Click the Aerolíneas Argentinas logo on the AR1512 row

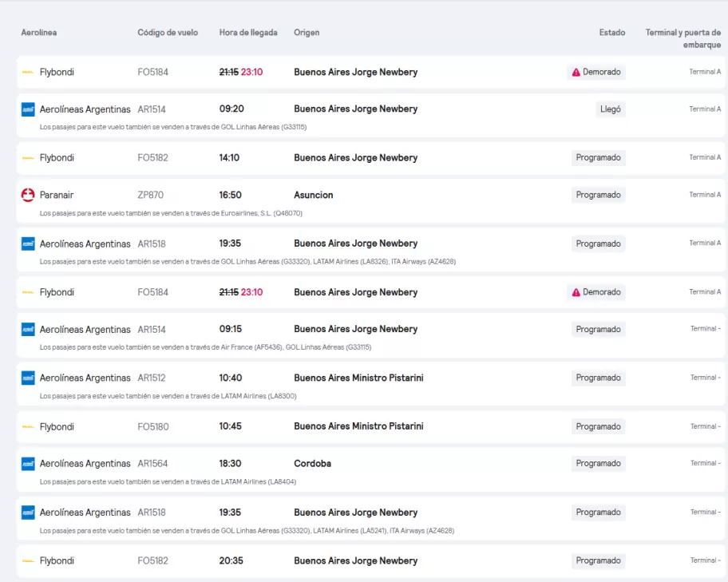tap(28, 378)
